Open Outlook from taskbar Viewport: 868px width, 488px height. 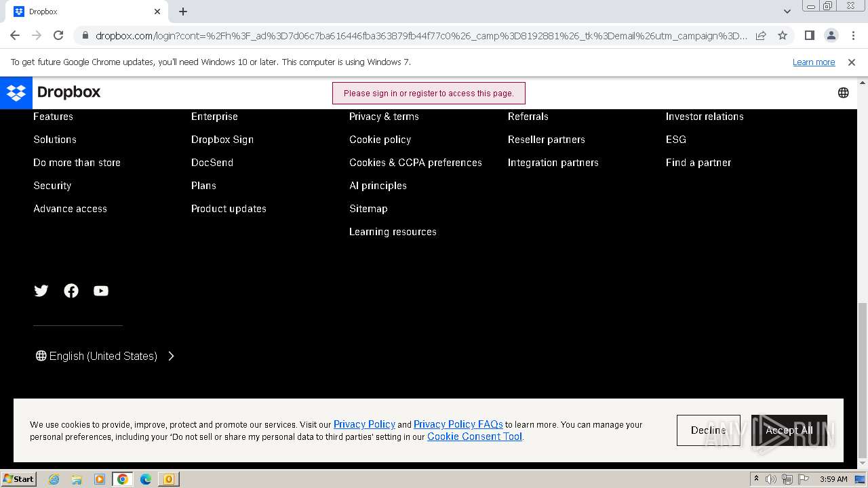(169, 479)
